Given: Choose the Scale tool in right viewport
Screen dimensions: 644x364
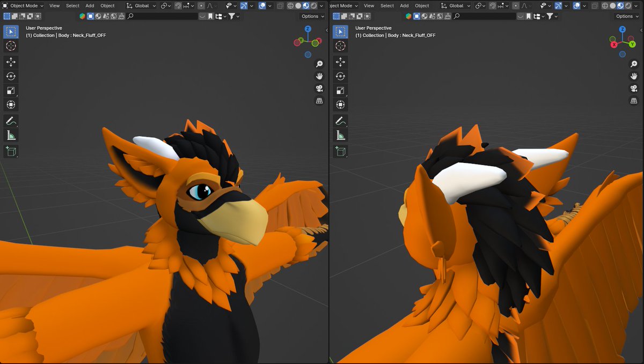Looking at the screenshot, I should [340, 91].
